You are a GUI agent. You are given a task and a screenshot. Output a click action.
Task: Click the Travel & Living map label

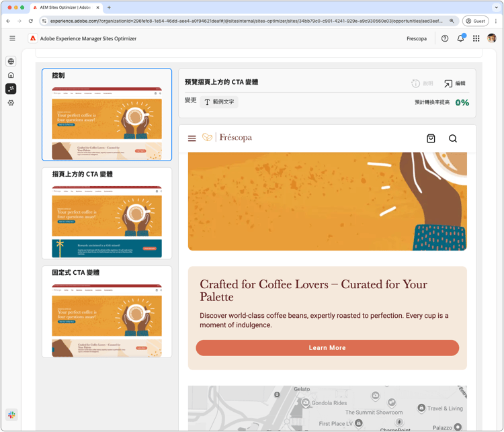coord(445,408)
